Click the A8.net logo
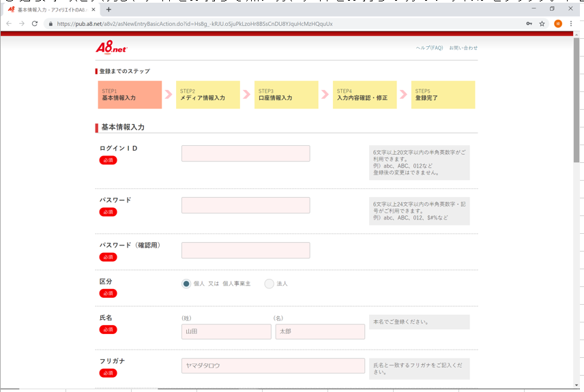Viewport: 584px width, 392px height. (111, 48)
